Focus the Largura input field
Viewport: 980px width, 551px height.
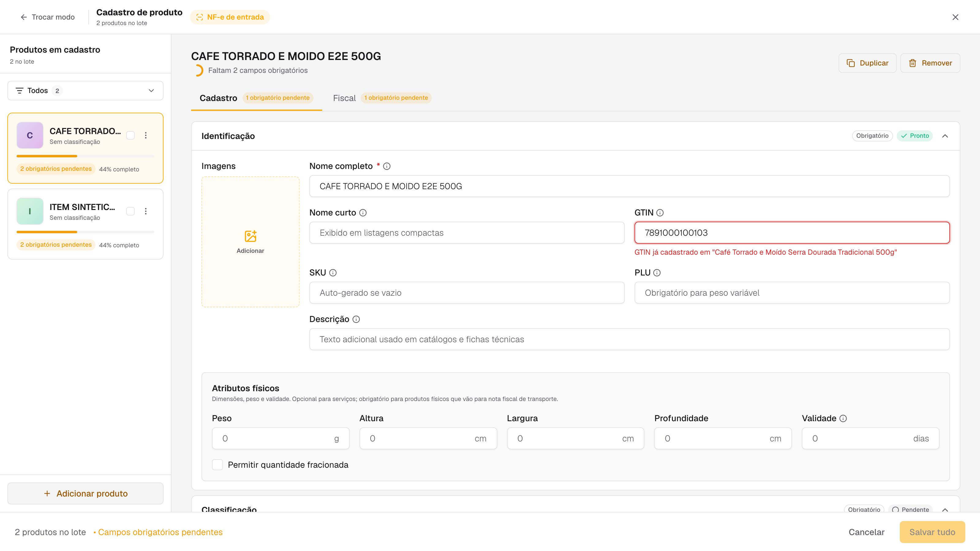pos(575,438)
